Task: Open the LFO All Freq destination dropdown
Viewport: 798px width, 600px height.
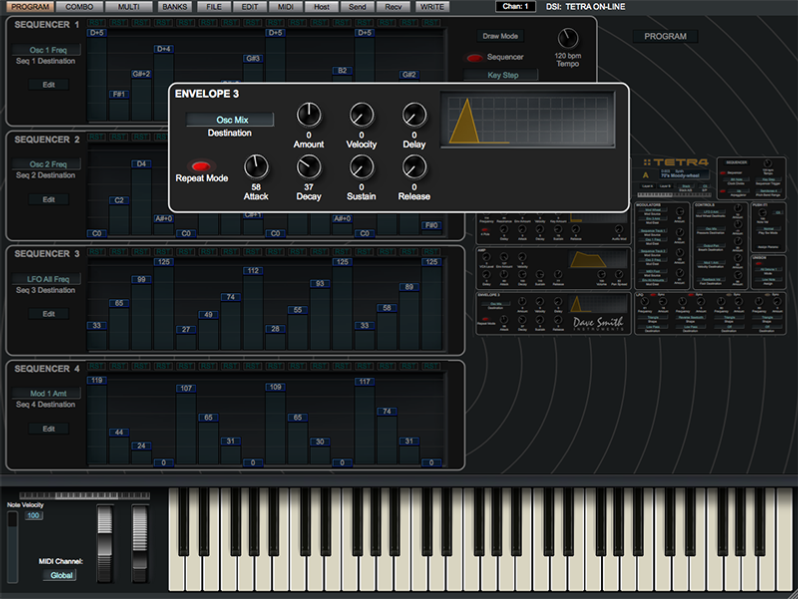Action: point(47,279)
